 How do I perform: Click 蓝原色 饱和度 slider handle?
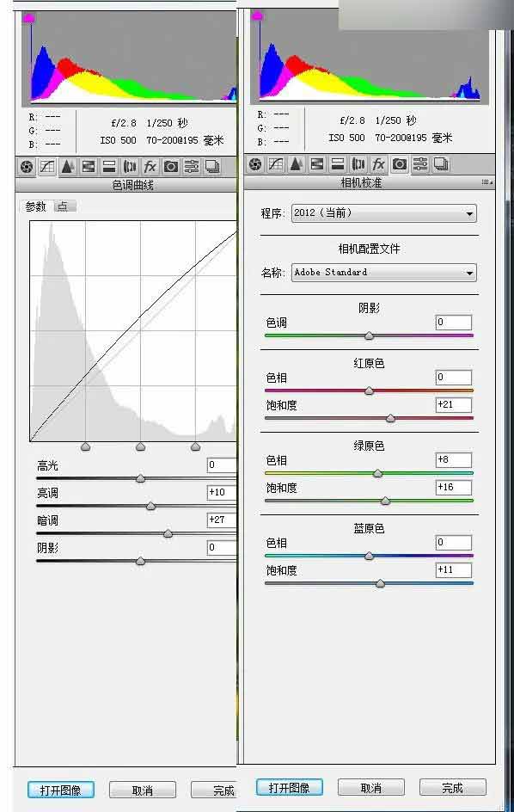click(x=381, y=583)
